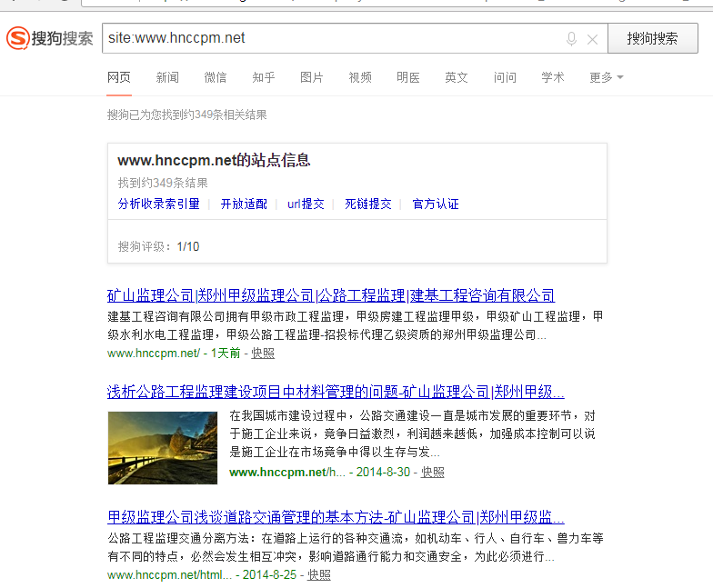
Task: Click the 找到约349条结果 text in site box
Action: click(x=163, y=184)
